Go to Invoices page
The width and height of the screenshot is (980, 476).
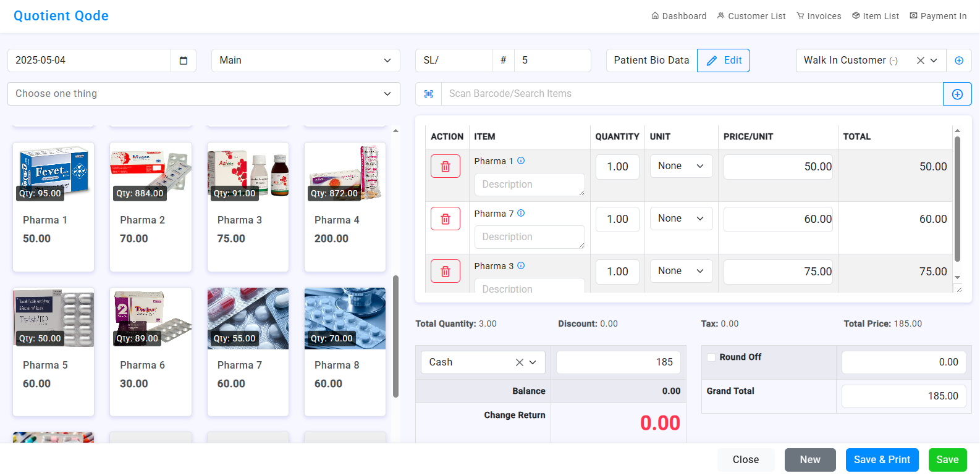pos(819,16)
